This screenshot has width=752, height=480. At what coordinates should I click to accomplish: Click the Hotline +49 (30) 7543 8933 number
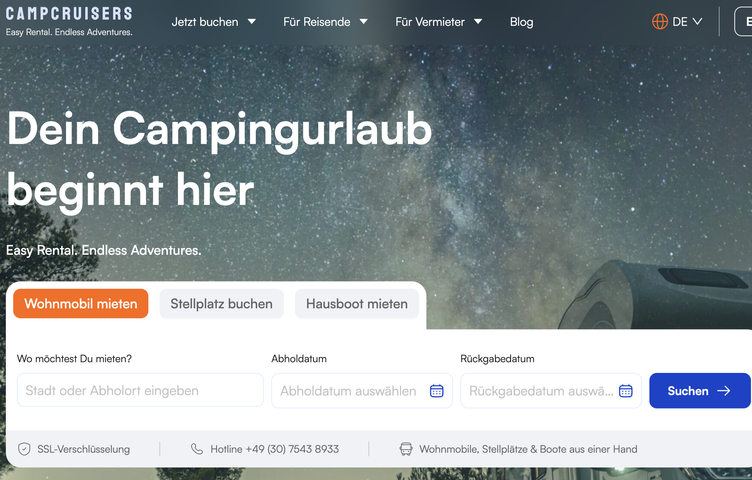point(274,449)
